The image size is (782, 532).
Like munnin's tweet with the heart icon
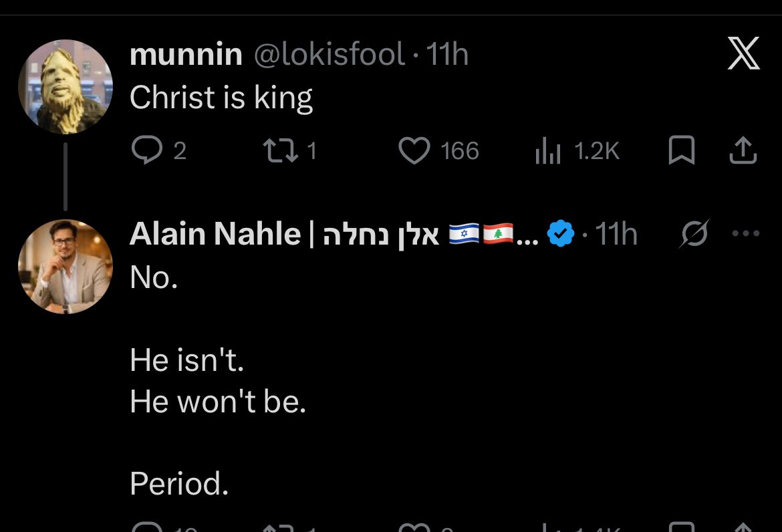[x=414, y=150]
